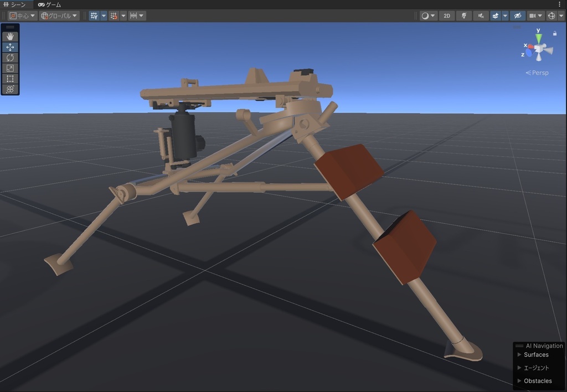567x392 pixels.
Task: Select the Hand view tool
Action: pyautogui.click(x=10, y=37)
